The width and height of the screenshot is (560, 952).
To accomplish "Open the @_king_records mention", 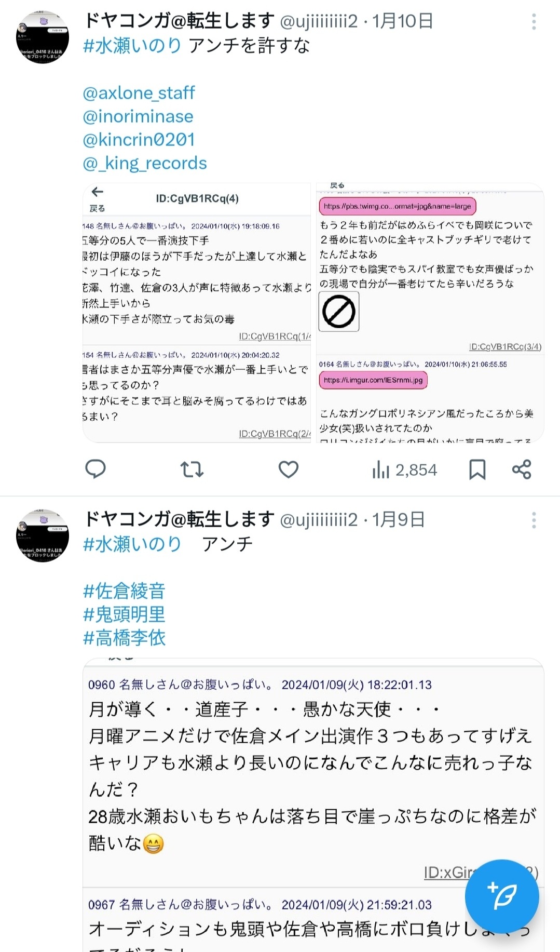I will (x=145, y=163).
